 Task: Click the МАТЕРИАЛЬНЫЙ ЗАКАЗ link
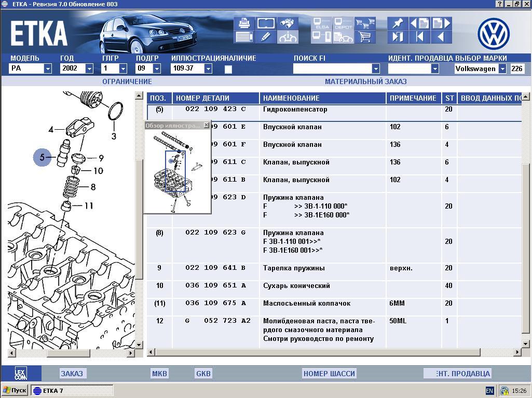point(366,81)
